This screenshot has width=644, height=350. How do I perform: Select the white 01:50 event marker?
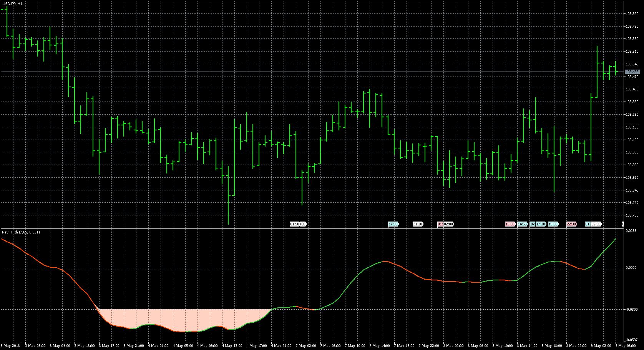coord(294,224)
